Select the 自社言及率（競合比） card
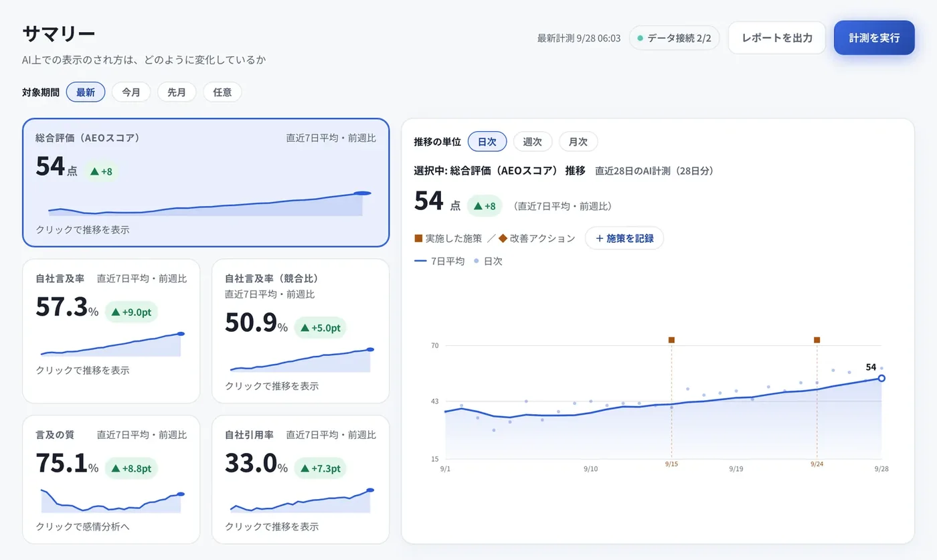Image resolution: width=937 pixels, height=560 pixels. [x=301, y=331]
